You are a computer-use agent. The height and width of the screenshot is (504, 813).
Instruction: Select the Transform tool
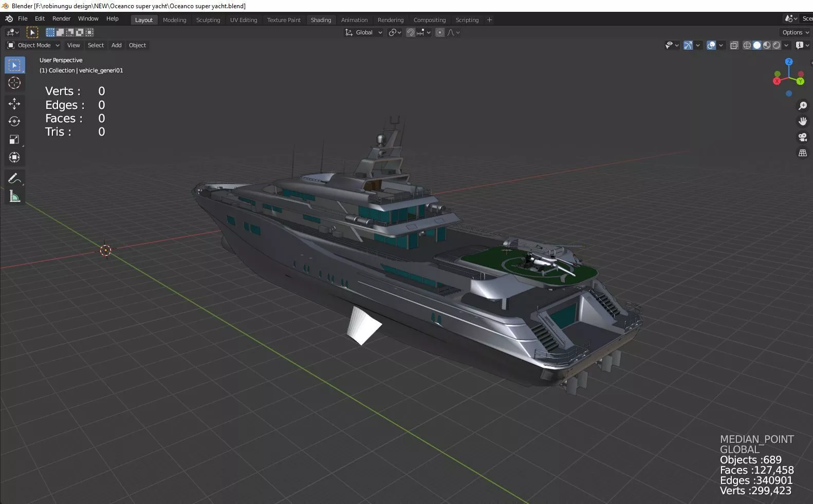pyautogui.click(x=14, y=157)
